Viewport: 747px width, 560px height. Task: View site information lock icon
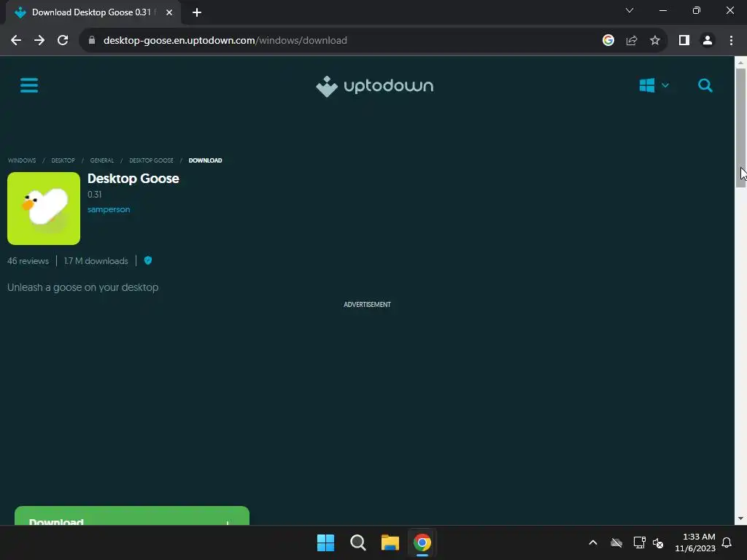pos(92,41)
